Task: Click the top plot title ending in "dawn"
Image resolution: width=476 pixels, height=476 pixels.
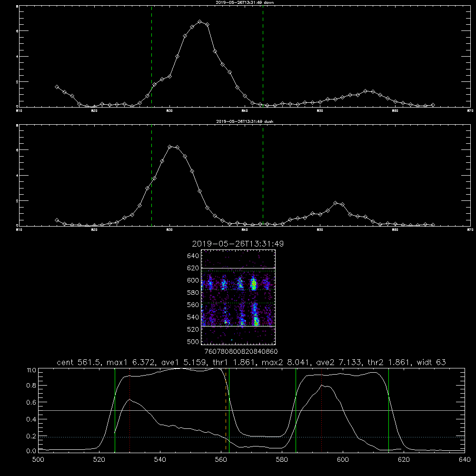Action: (245, 2)
